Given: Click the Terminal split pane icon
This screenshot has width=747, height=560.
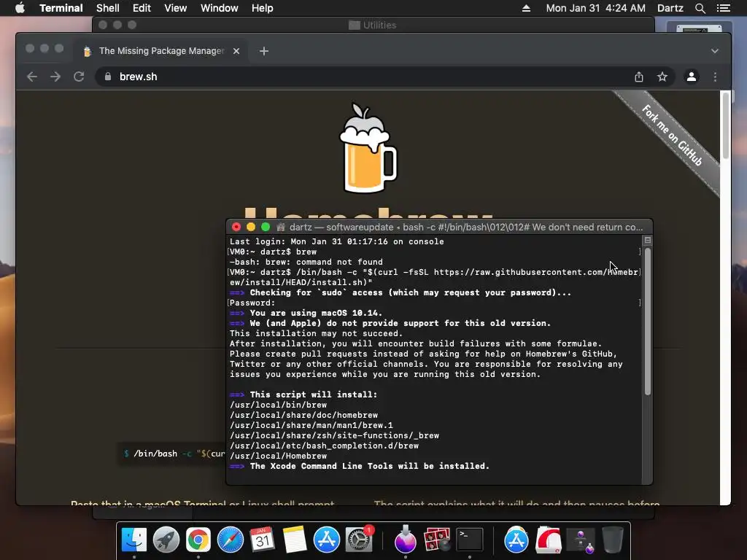Looking at the screenshot, I should coord(648,240).
